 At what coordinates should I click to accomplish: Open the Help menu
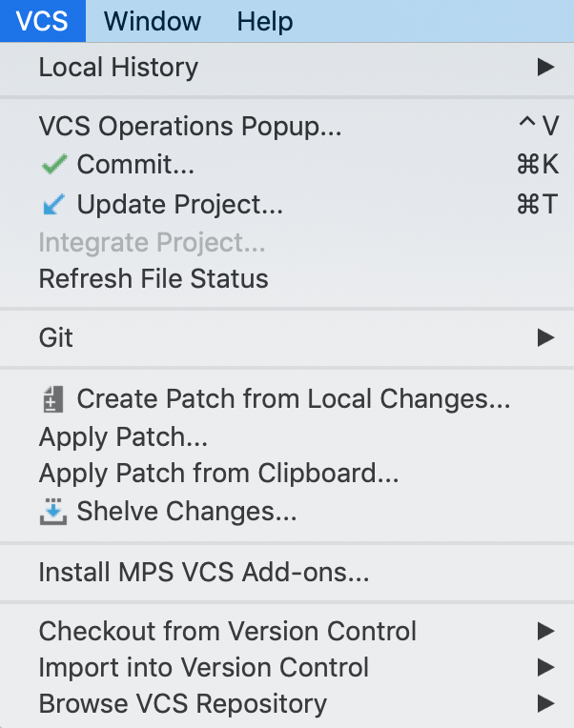pos(265,21)
